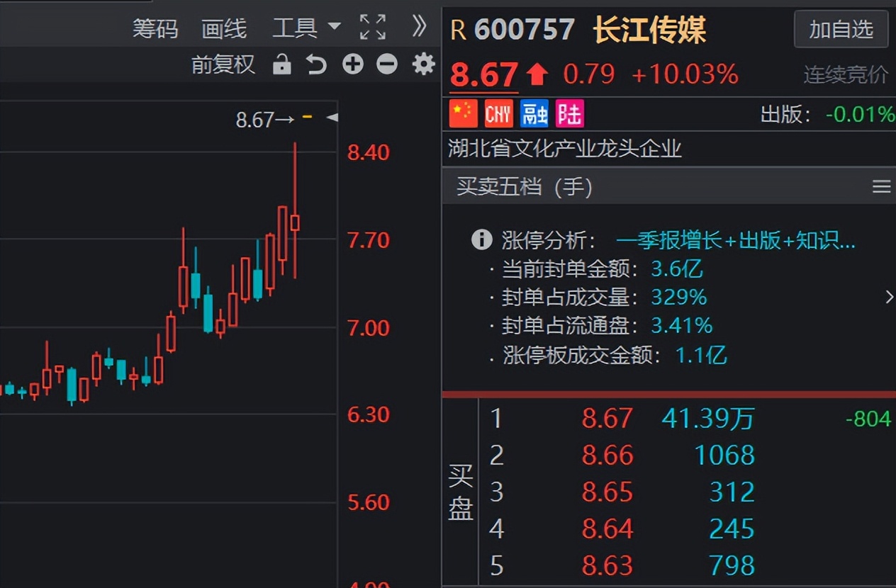Expand the hidden toolbar via double-chevron
Viewport: 896px width, 588px height.
pyautogui.click(x=420, y=26)
